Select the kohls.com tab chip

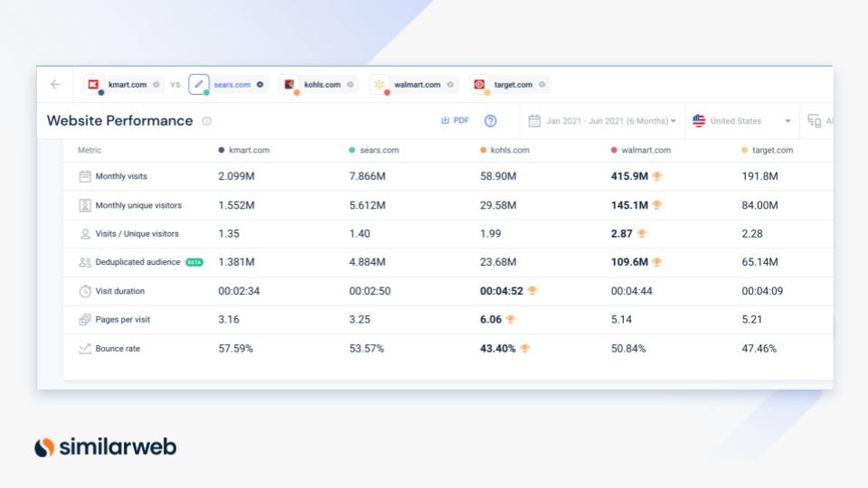(319, 84)
